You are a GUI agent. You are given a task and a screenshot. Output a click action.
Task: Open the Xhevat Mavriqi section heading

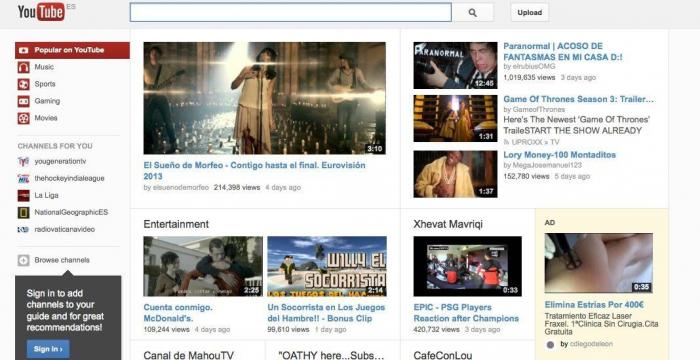[x=448, y=224]
